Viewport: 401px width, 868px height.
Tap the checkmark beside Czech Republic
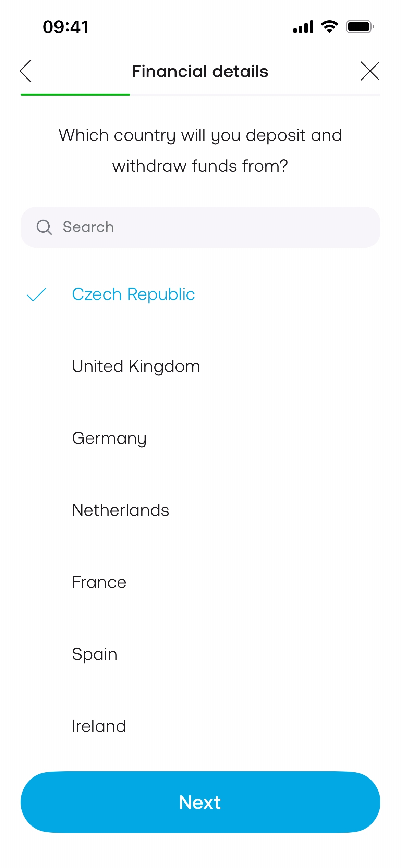(x=36, y=294)
